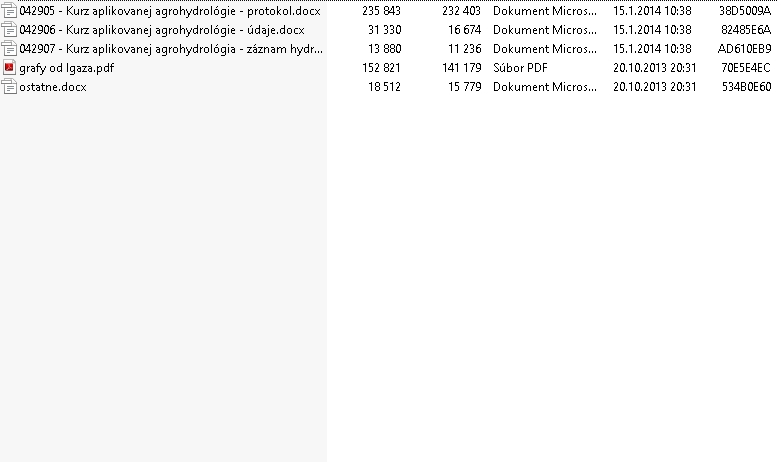Click the packed size value 11 236

[461, 49]
